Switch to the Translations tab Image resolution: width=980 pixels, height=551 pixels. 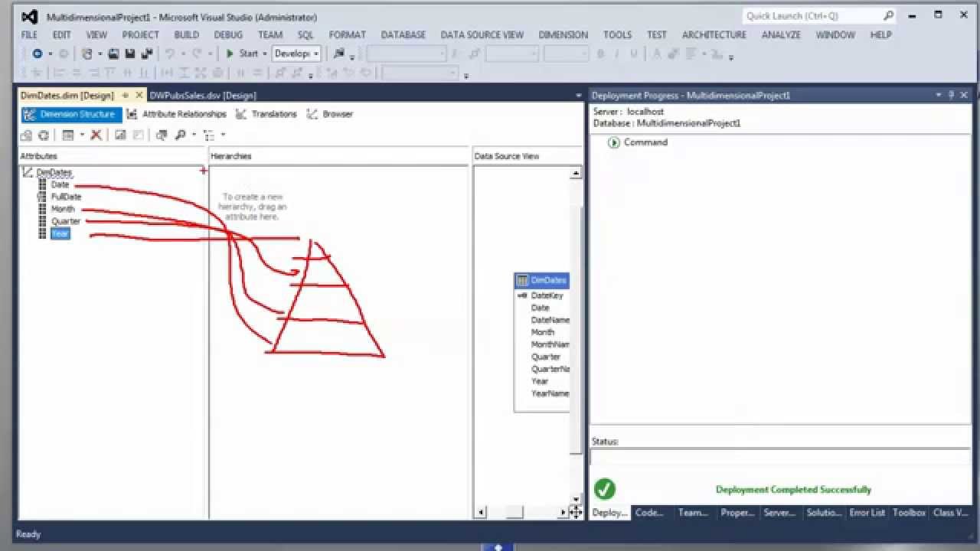pos(266,114)
